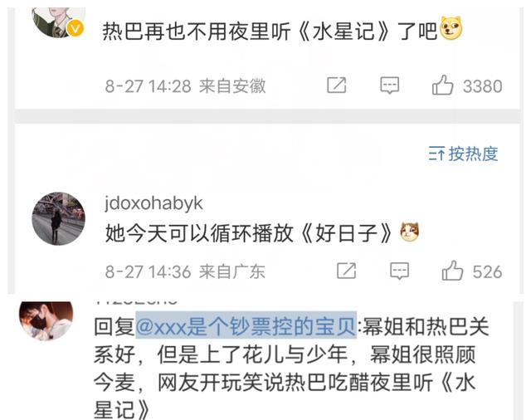The height and width of the screenshot is (420, 531).
Task: Open the mention @xxx是个钞票控的宝贝
Action: coord(246,327)
